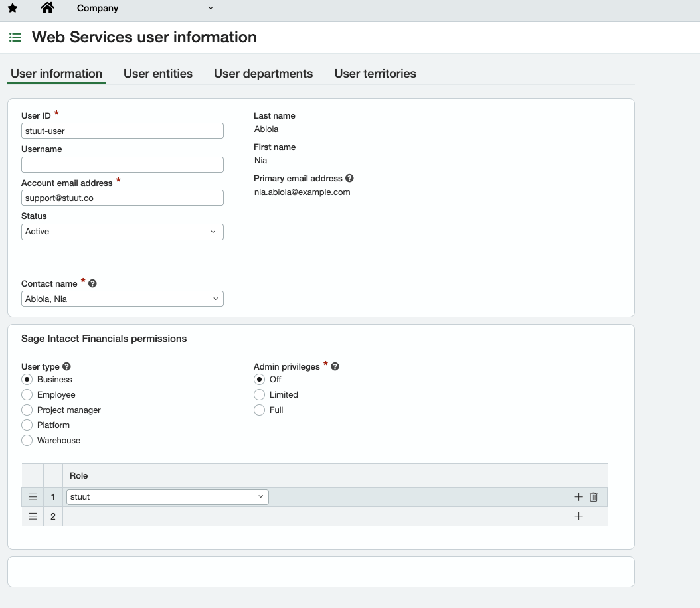Click the Last name value Abiola
The height and width of the screenshot is (608, 700).
click(x=266, y=129)
